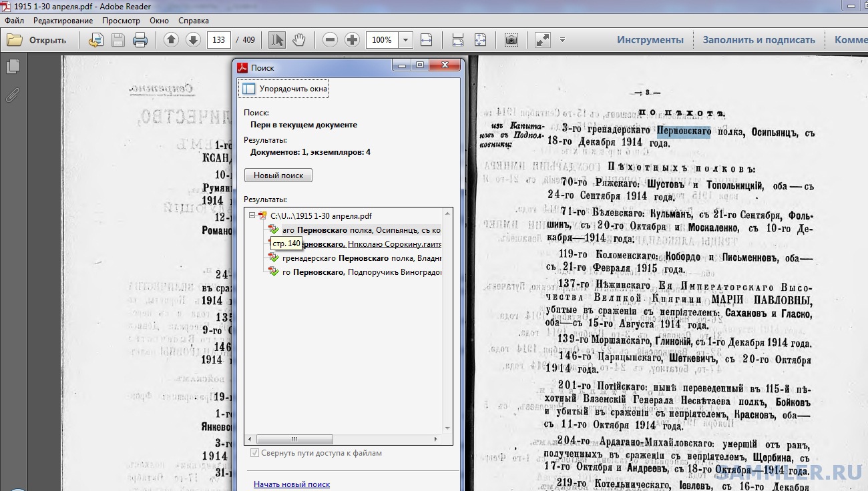Click the Открыть button label
This screenshot has height=491, width=868.
pos(47,40)
